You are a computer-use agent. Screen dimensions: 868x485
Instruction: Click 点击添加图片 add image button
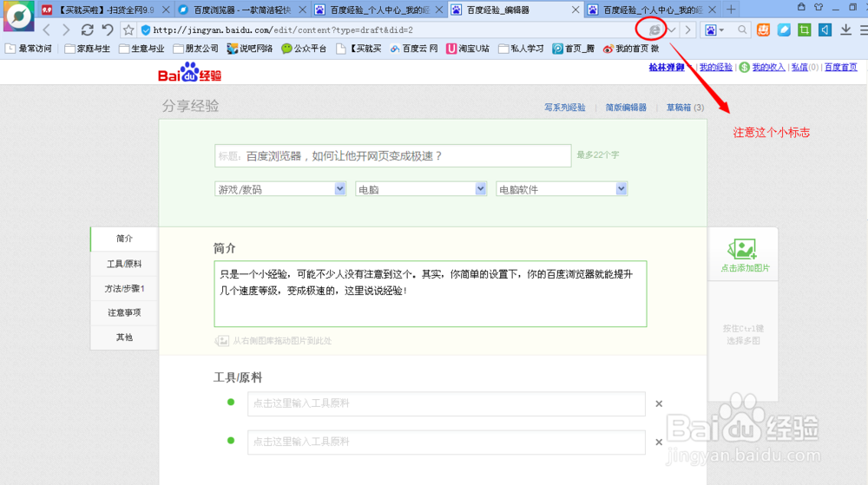tap(744, 255)
